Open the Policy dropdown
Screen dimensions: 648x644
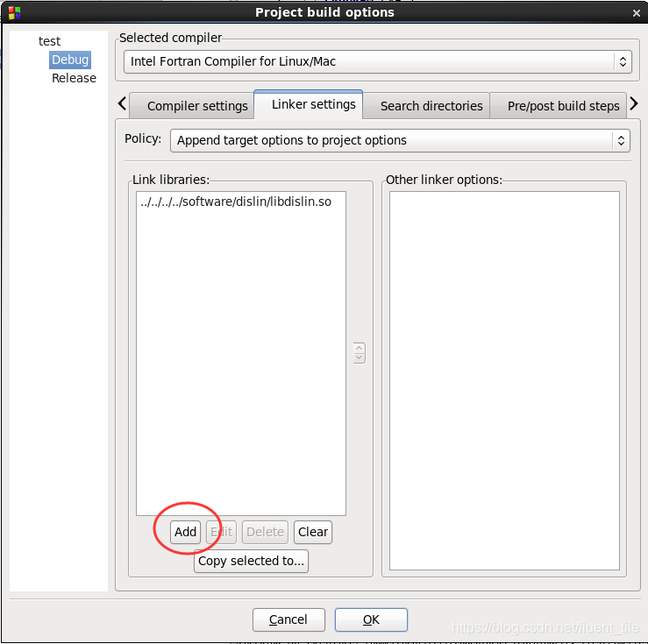tap(400, 140)
